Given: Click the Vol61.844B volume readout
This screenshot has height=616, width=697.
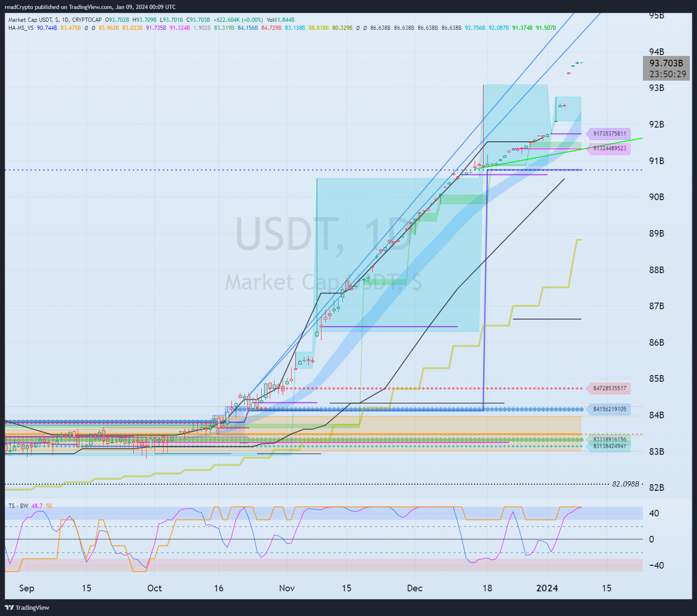Looking at the screenshot, I should pos(281,20).
